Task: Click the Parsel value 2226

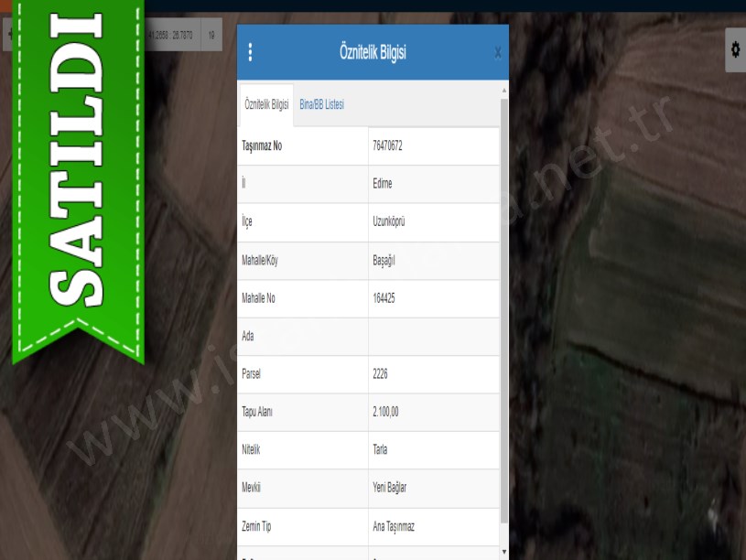Action: (381, 374)
